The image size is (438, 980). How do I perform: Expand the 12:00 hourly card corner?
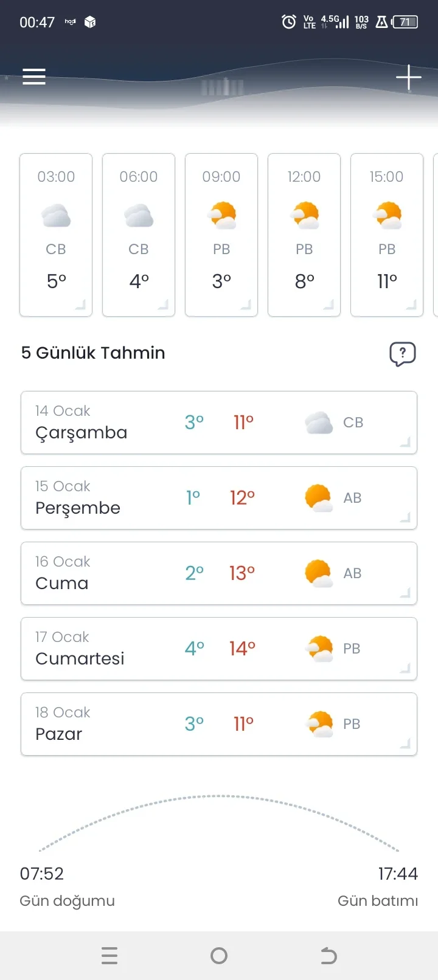pos(328,305)
